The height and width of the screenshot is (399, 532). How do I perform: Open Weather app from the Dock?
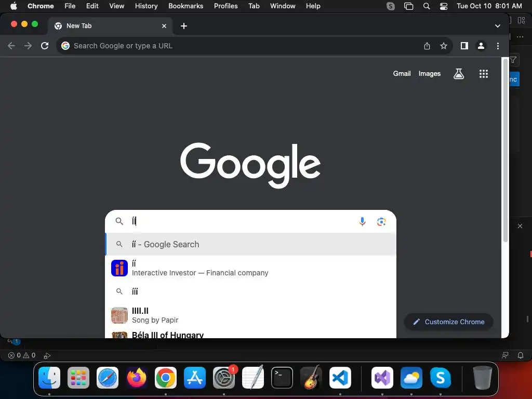pyautogui.click(x=411, y=378)
